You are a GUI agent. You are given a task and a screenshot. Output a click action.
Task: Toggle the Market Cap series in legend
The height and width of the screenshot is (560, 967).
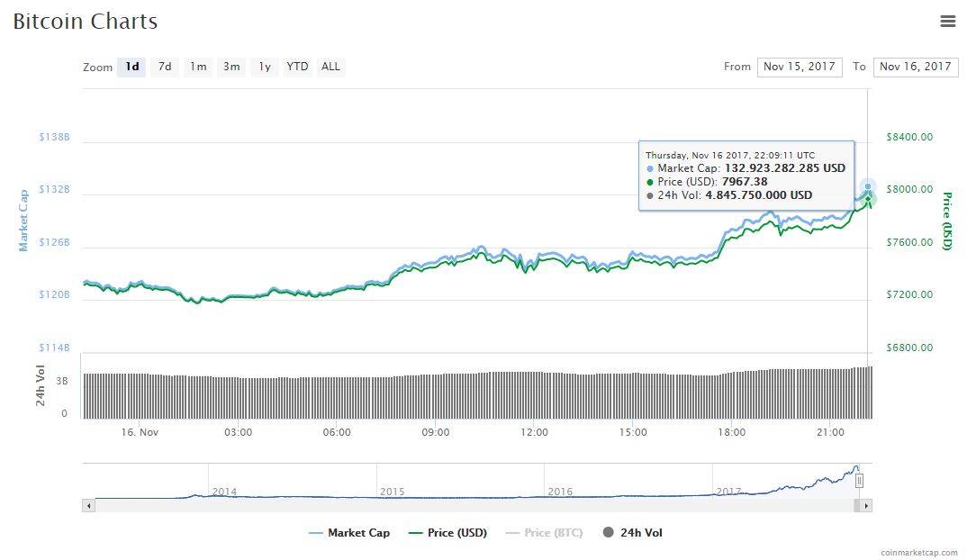(x=349, y=532)
